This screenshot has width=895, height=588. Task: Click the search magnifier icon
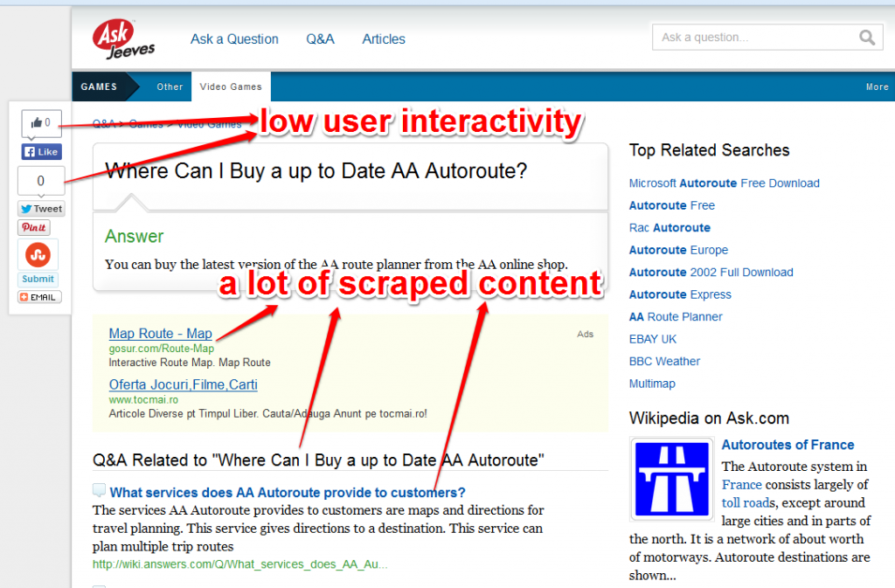867,38
